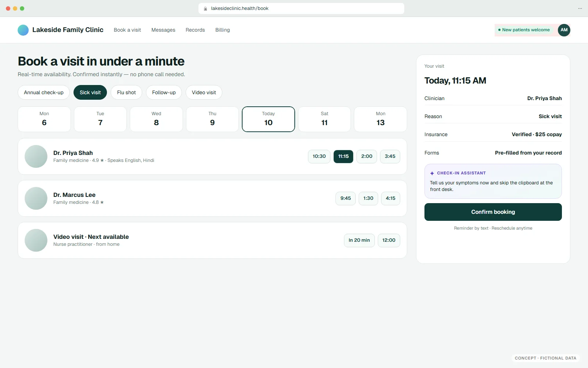Select Sat 11 date card
This screenshot has height=368, width=588.
[325, 119]
